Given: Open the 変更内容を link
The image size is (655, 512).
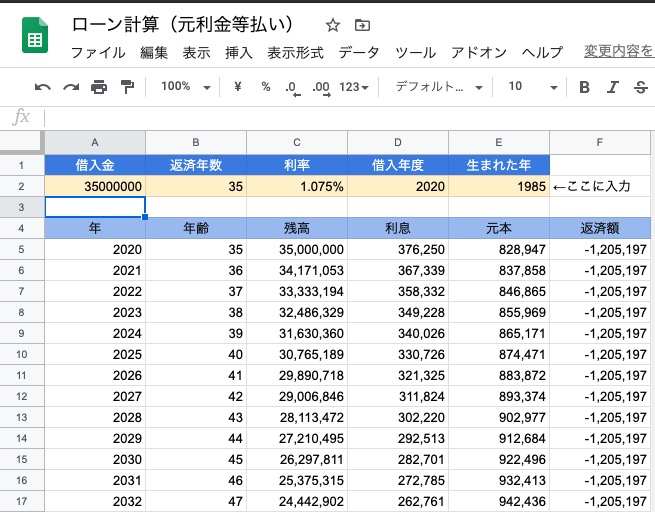Looking at the screenshot, I should [619, 51].
